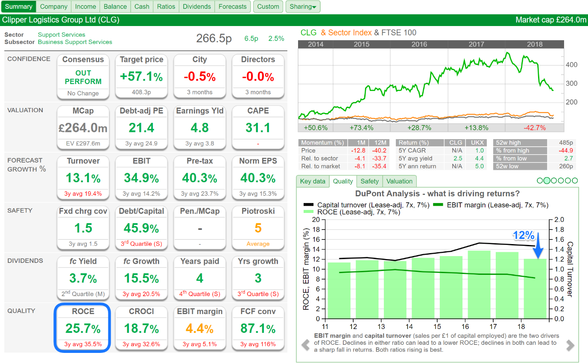The width and height of the screenshot is (588, 364).
Task: Click the Norm EPS card
Action: coord(258,178)
